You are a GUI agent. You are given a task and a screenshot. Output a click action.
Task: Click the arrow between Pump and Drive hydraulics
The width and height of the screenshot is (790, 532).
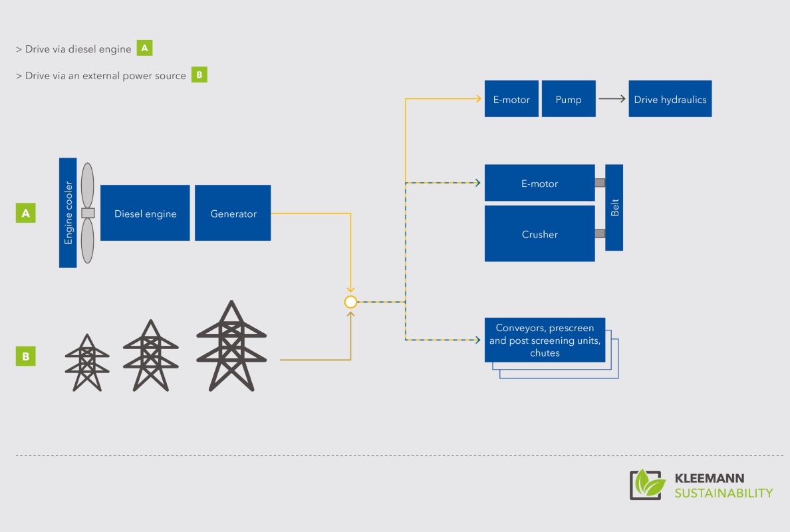[612, 98]
